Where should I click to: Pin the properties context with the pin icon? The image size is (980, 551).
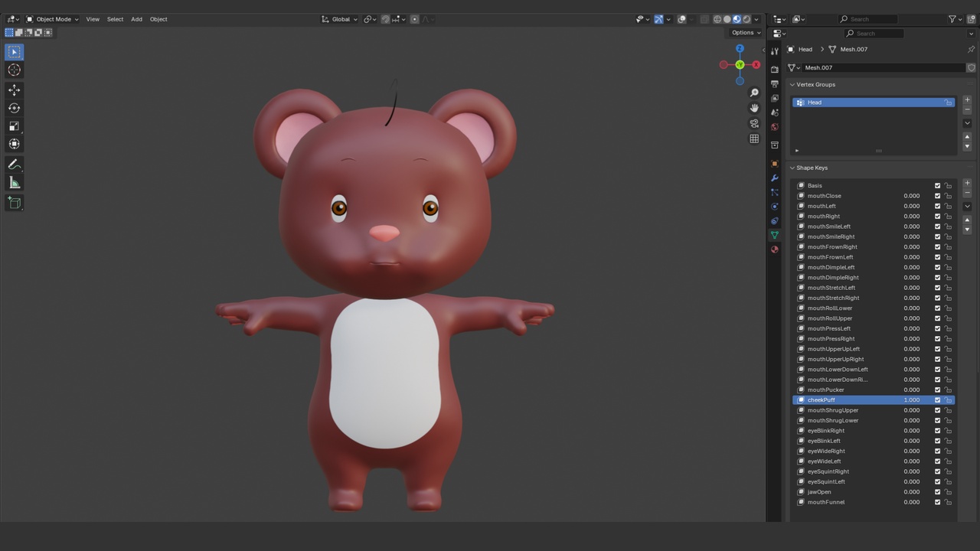click(x=971, y=49)
